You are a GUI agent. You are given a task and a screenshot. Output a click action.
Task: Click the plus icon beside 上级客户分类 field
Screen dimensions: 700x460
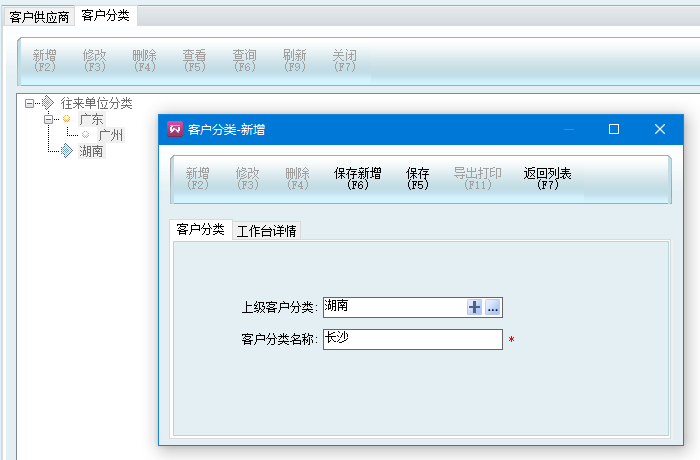click(475, 308)
